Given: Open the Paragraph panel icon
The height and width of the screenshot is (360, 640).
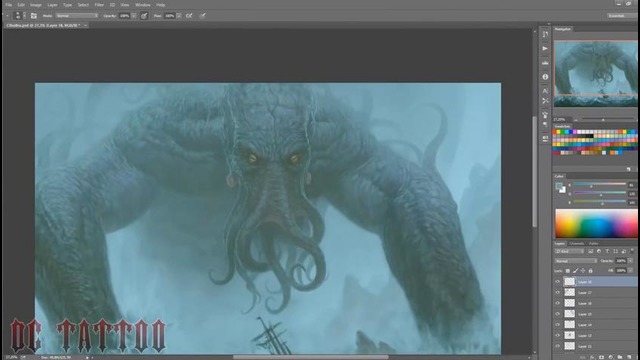Looking at the screenshot, I should point(545,124).
